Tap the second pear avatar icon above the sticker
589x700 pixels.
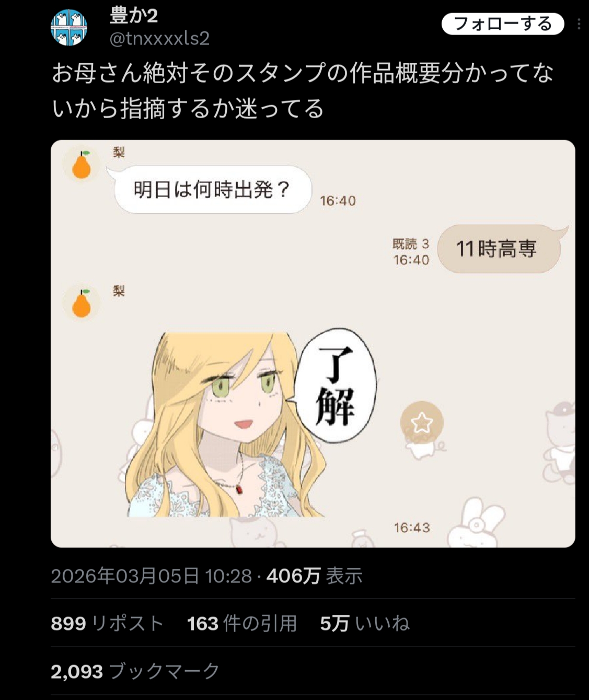point(82,303)
